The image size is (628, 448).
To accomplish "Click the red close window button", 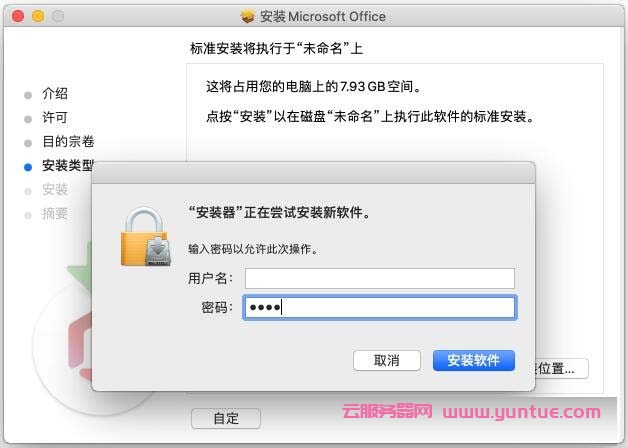I will 18,16.
